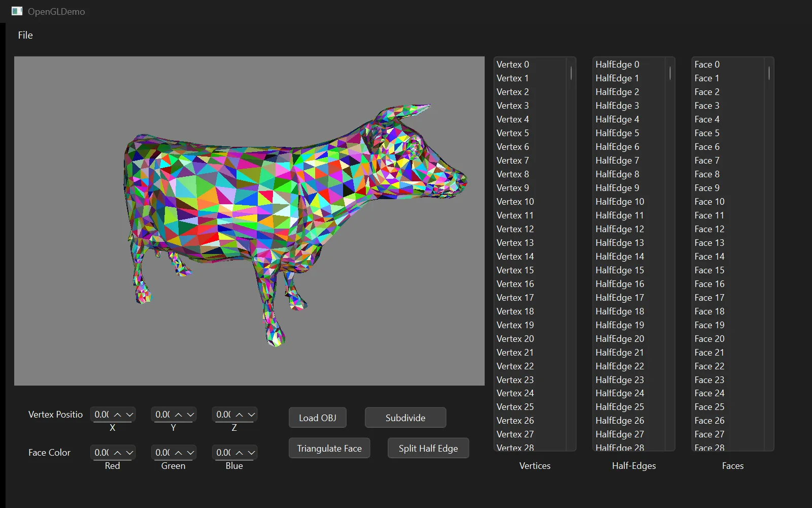The image size is (812, 508).
Task: Click into the Face Color Red field
Action: pyautogui.click(x=101, y=453)
